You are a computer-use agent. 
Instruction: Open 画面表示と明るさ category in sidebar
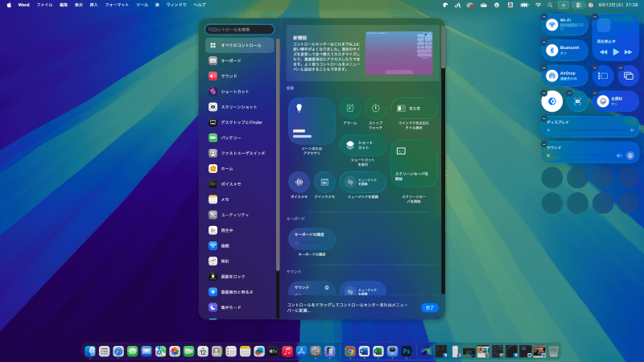point(239,292)
